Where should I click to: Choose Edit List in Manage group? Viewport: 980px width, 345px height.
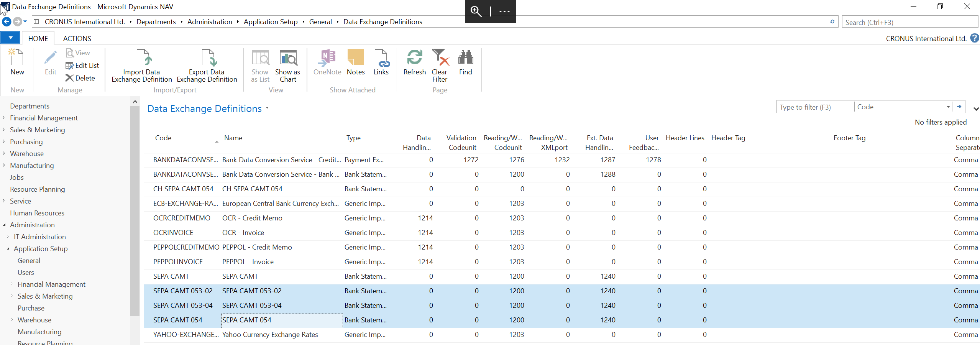82,66
